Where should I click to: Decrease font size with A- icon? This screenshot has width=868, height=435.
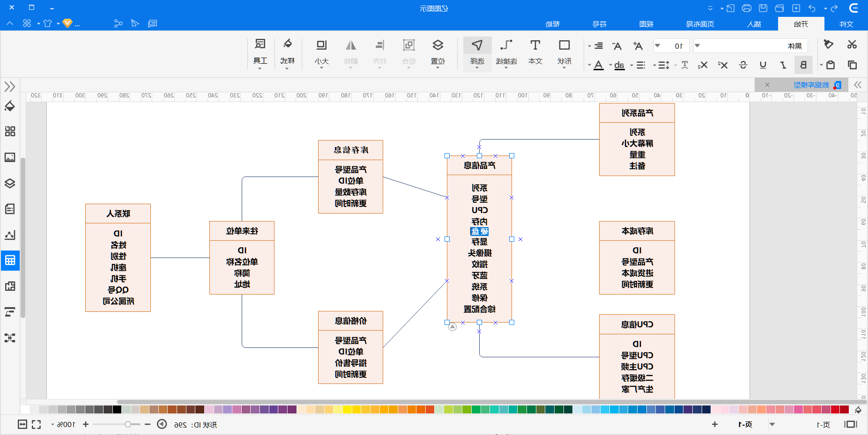[x=617, y=46]
